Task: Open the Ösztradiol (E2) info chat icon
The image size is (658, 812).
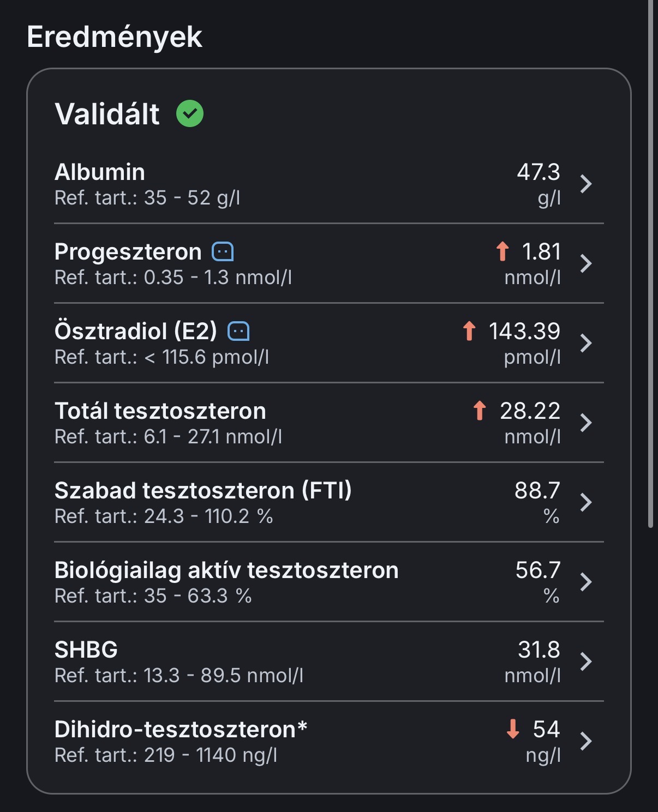Action: coord(238,331)
